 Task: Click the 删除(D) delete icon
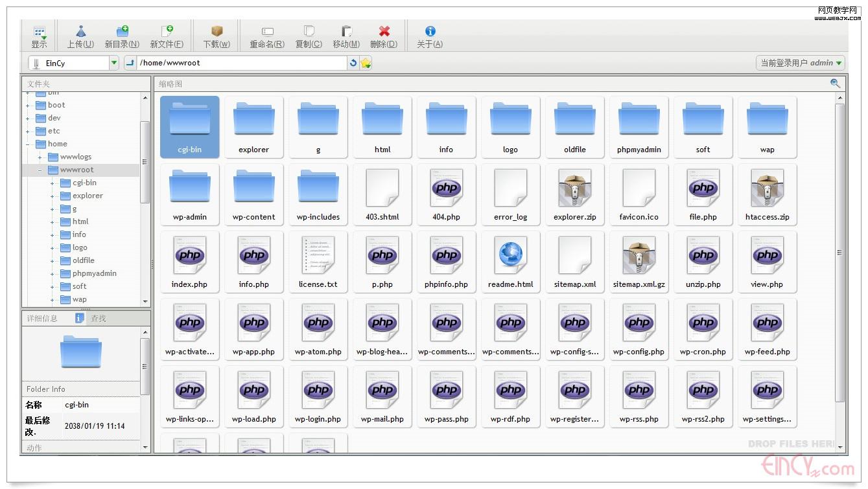tap(384, 31)
